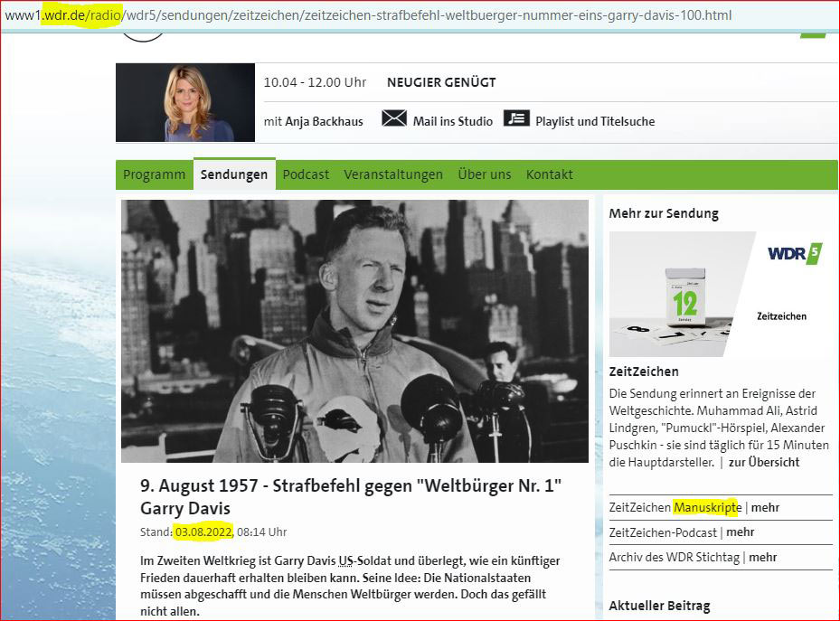
Task: Click the Garry Davis article photo
Action: pos(354,331)
